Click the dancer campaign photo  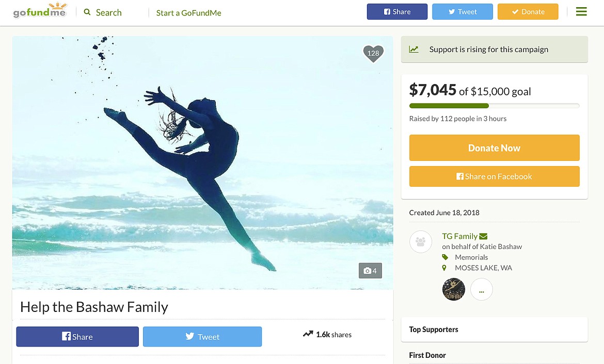click(202, 162)
